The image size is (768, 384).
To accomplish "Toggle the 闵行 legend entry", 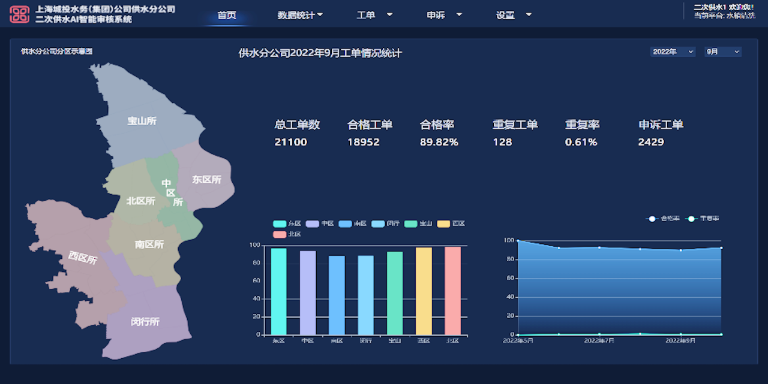I will pos(385,223).
